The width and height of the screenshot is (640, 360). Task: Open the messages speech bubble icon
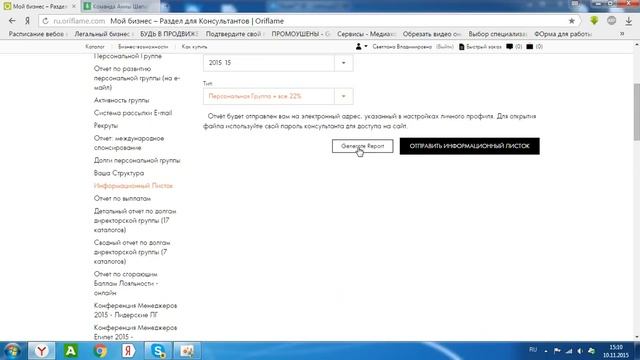509,47
